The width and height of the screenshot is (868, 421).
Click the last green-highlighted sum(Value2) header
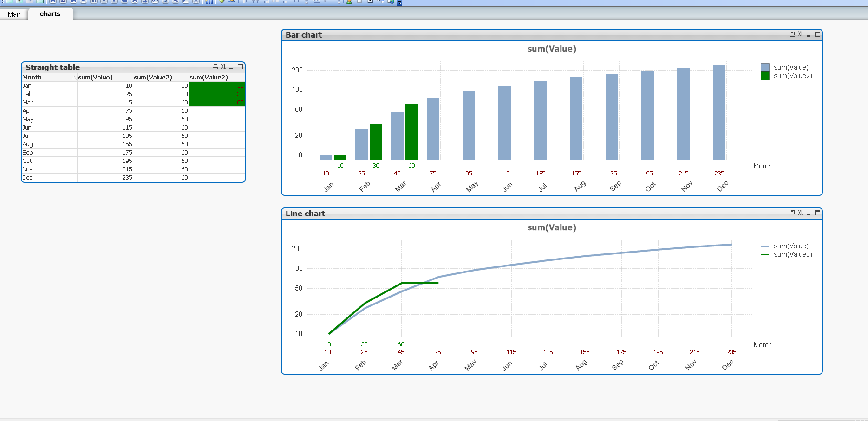point(216,78)
